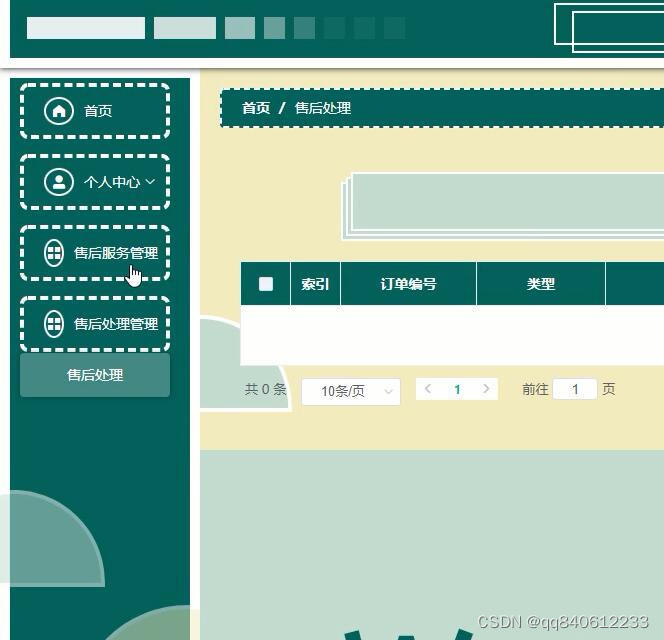Toggle the select-all checkbox in table header
The width and height of the screenshot is (664, 640).
click(266, 284)
